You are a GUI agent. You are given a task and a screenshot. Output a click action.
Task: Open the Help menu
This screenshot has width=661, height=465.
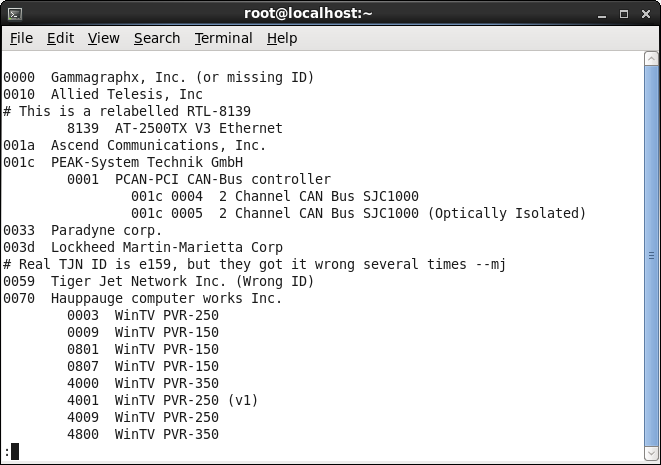tap(282, 38)
